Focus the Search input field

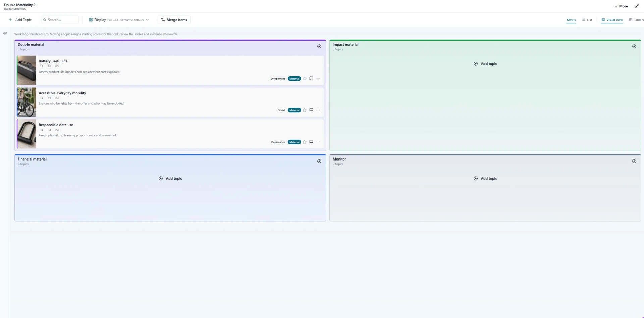click(x=60, y=20)
